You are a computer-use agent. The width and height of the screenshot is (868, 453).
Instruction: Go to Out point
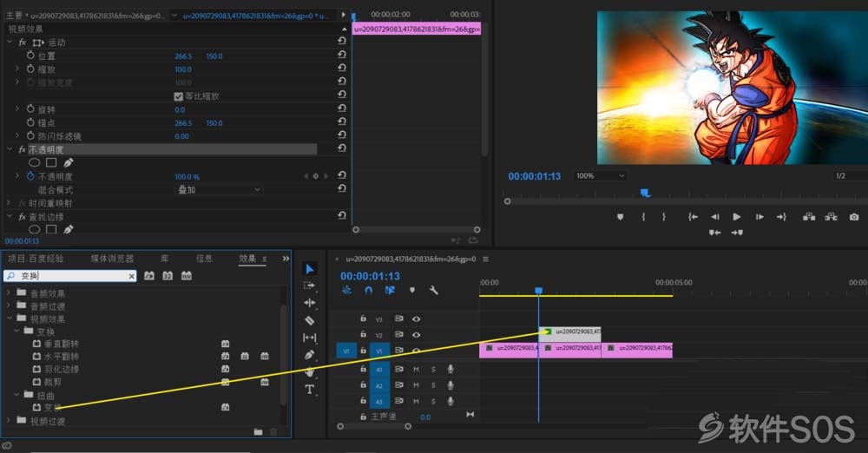click(x=781, y=217)
